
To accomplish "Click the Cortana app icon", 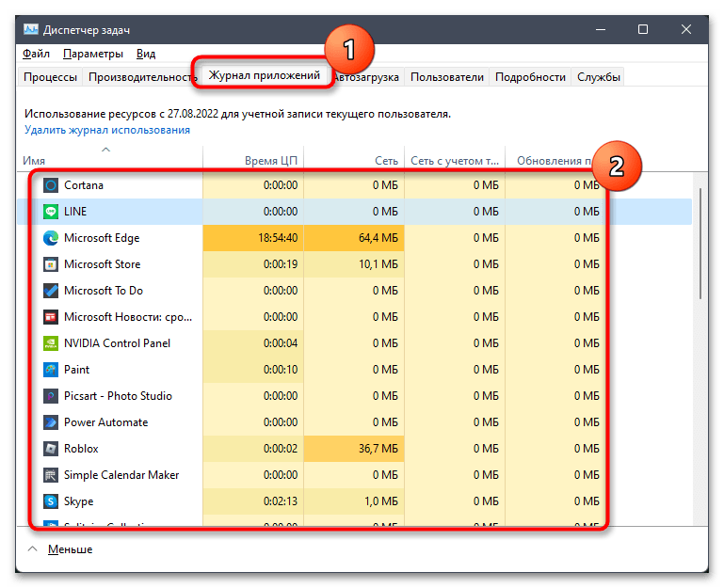I will click(x=51, y=185).
